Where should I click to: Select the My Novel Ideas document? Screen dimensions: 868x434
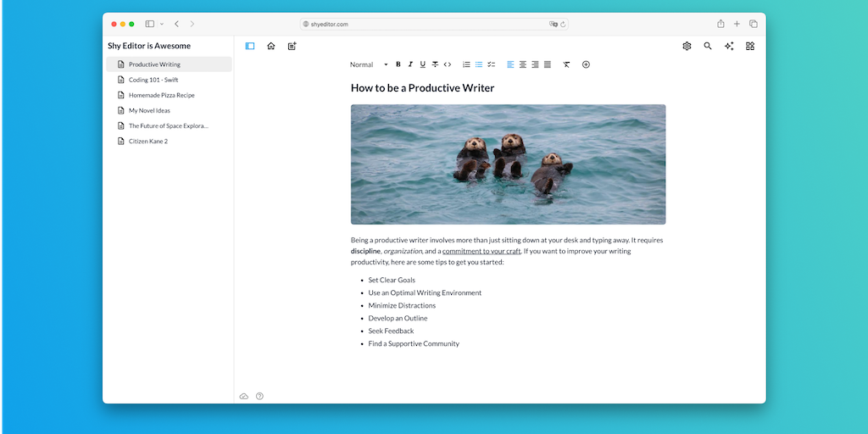(149, 110)
